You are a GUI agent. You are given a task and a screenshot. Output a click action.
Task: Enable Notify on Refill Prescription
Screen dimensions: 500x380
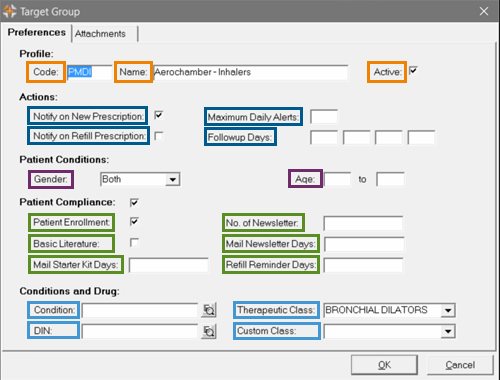(x=159, y=136)
